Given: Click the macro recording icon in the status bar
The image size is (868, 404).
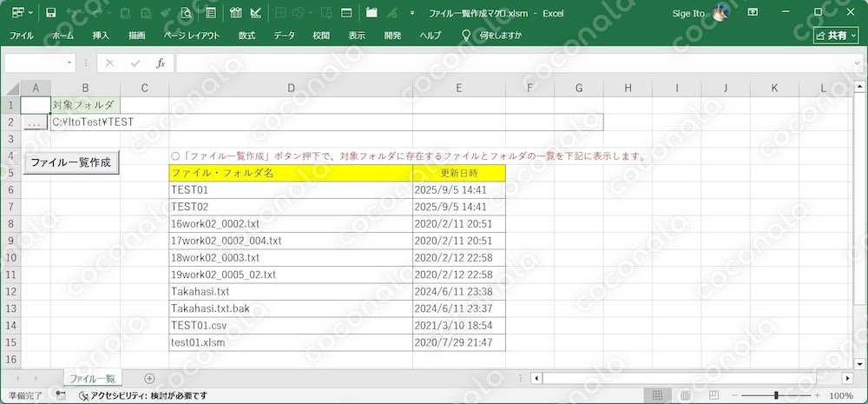Looking at the screenshot, I should coord(61,395).
